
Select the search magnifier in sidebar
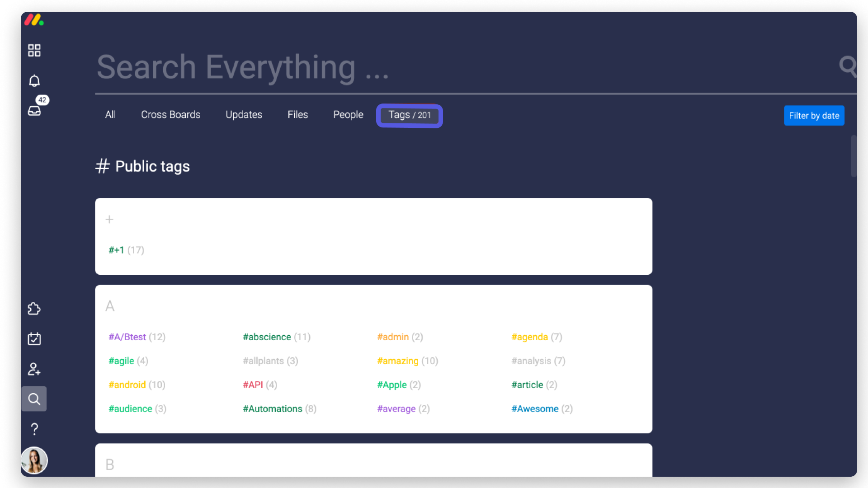point(34,399)
